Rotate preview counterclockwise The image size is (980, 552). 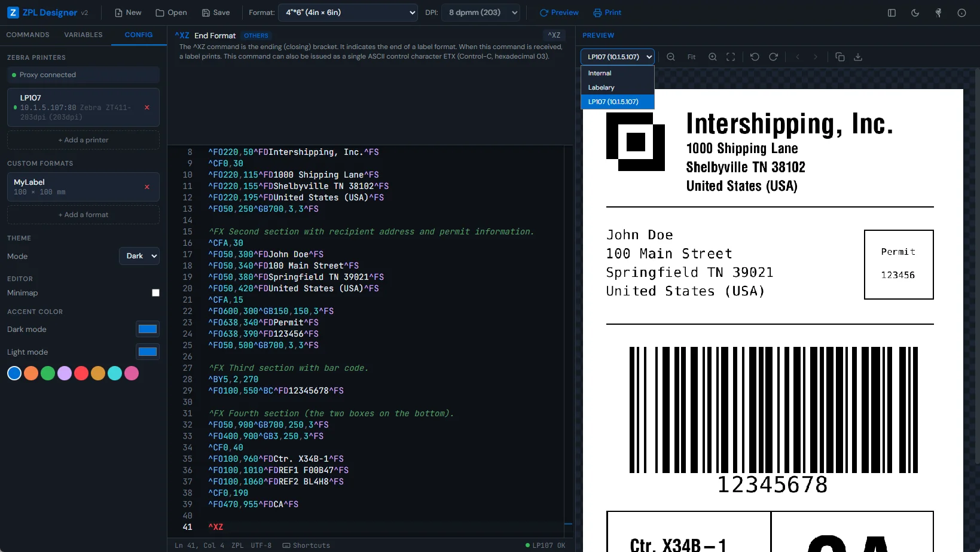(x=755, y=57)
